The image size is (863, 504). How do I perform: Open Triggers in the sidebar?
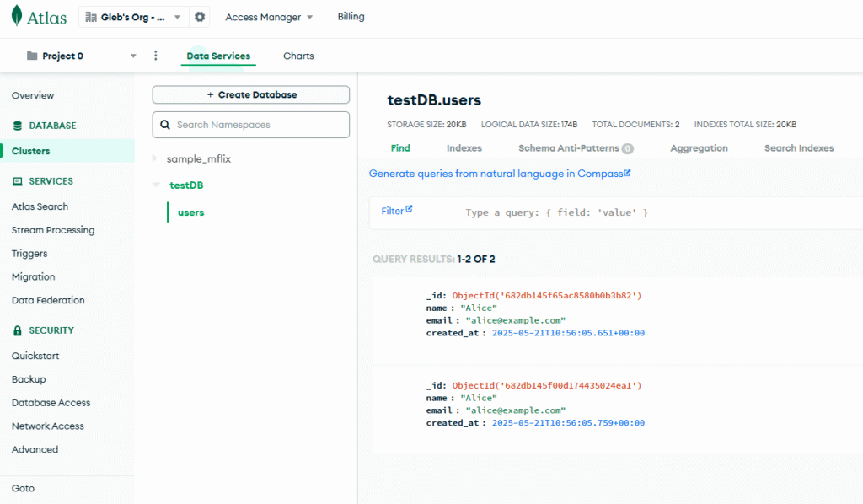[x=29, y=253]
